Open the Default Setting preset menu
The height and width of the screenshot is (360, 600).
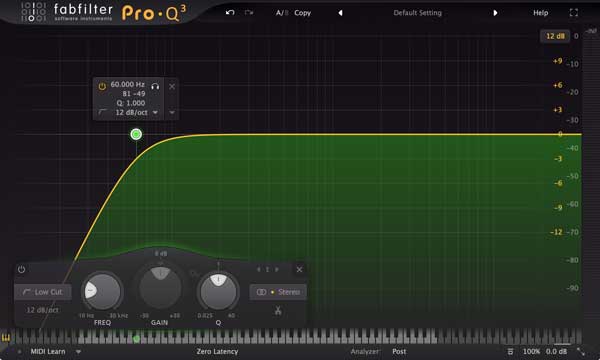(x=417, y=13)
